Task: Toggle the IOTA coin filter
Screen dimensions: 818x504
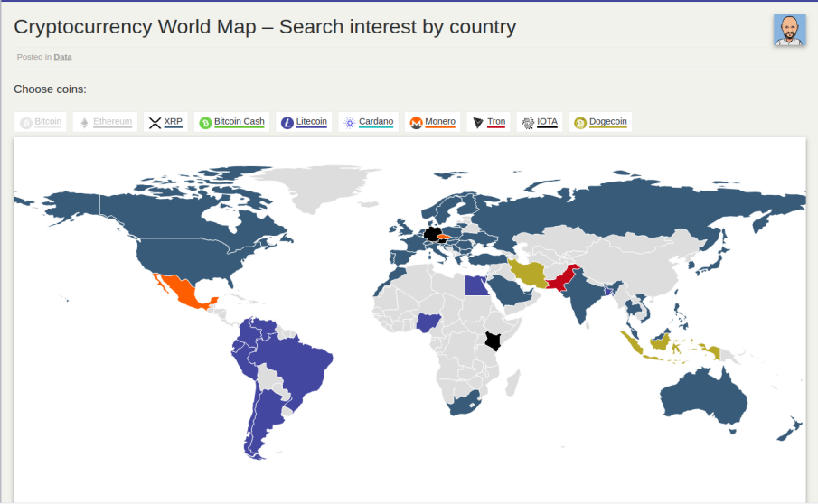Action: pos(540,122)
